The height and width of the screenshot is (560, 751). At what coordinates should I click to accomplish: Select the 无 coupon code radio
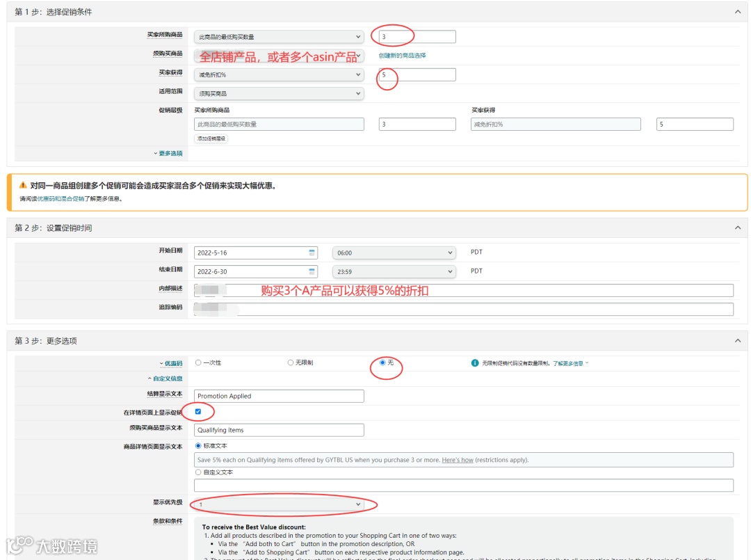pyautogui.click(x=382, y=362)
